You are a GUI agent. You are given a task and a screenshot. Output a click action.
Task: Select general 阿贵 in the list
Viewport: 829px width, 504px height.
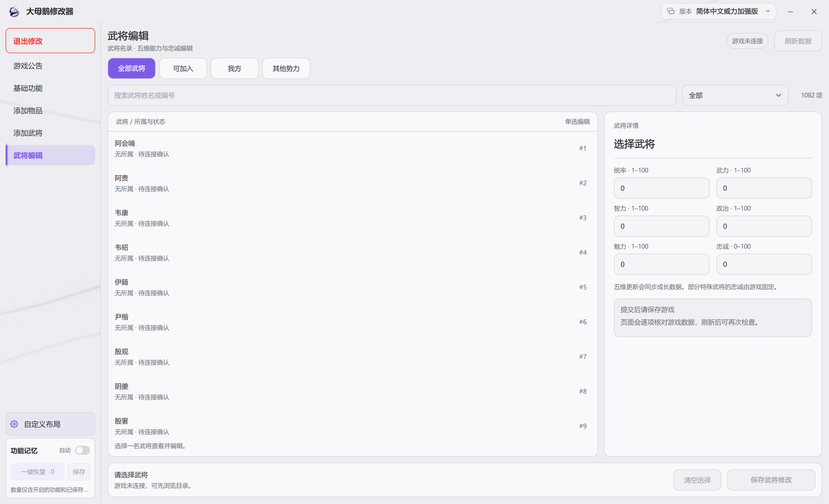(x=353, y=183)
